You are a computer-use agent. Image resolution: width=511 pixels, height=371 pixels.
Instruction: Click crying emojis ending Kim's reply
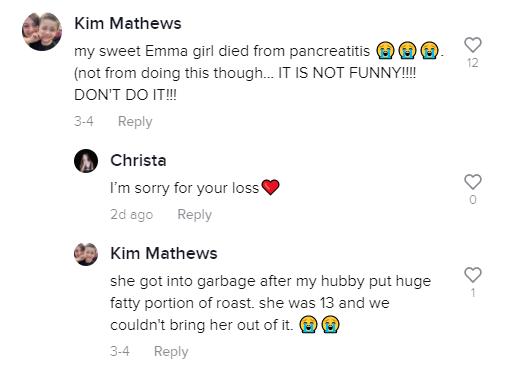[x=319, y=325]
